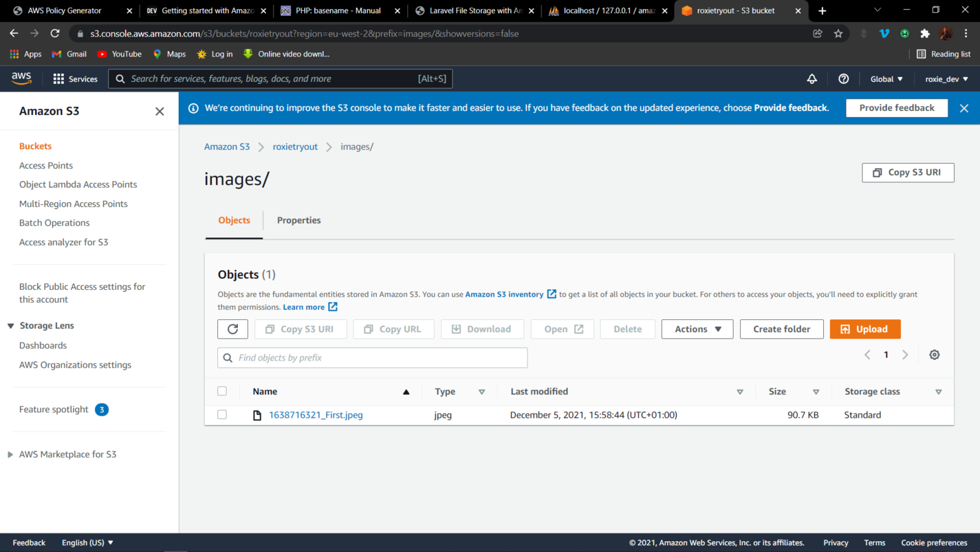The image size is (980, 552).
Task: Tick the checkbox for 1638716321_First.jpeg
Action: 222,415
